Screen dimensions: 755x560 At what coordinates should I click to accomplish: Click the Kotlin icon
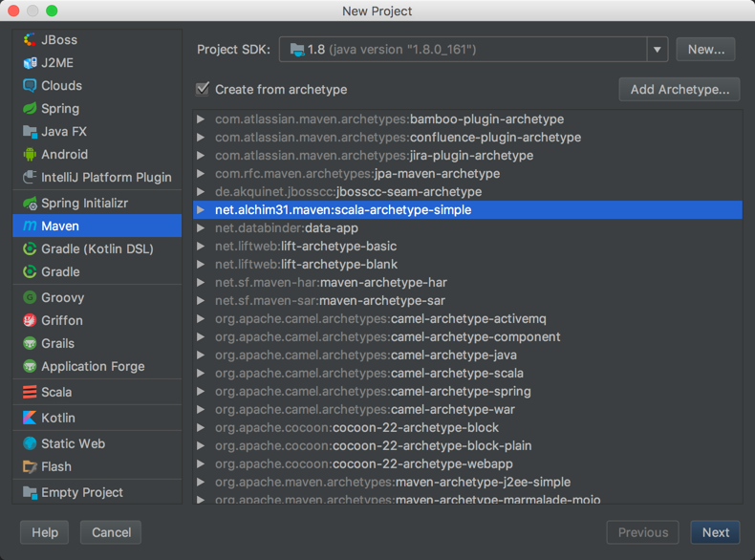(x=30, y=418)
